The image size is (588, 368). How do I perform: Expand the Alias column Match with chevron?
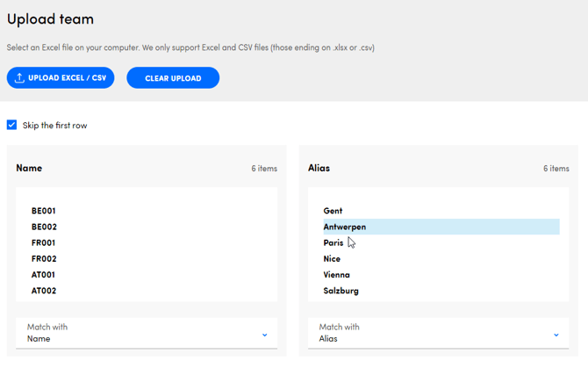(556, 335)
